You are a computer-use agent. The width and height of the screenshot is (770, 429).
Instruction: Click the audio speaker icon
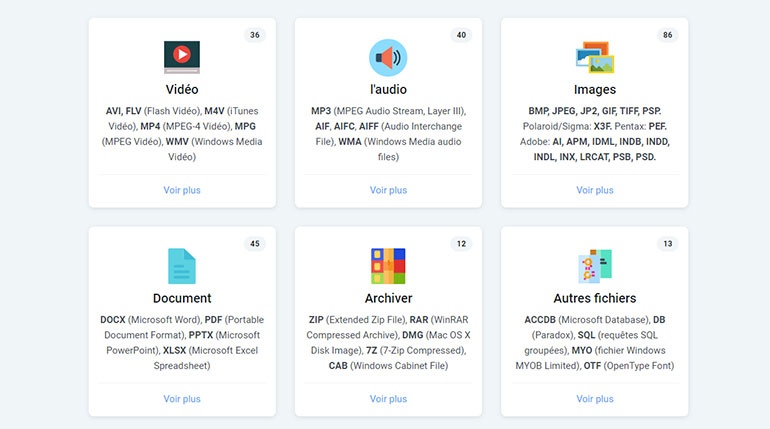(388, 58)
